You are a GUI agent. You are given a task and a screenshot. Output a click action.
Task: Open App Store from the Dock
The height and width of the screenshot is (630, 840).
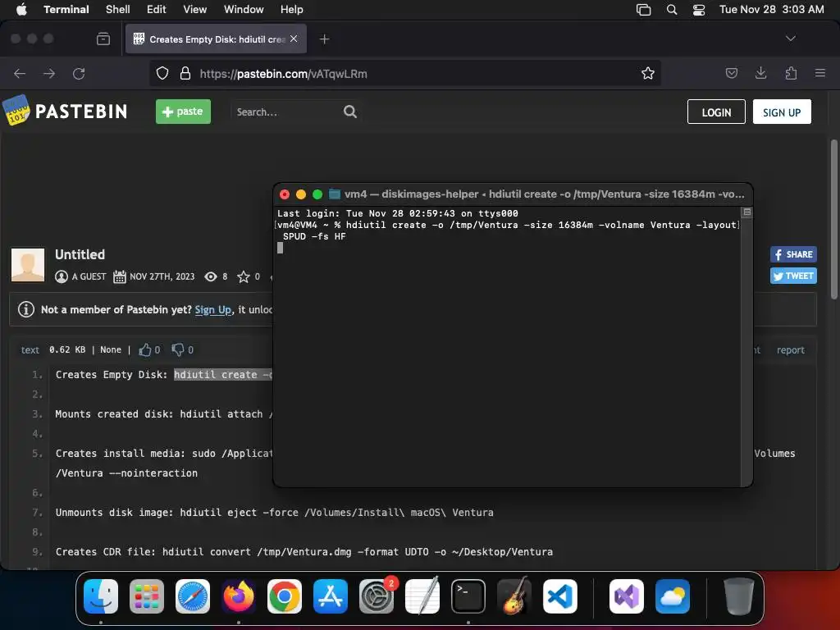click(x=331, y=596)
